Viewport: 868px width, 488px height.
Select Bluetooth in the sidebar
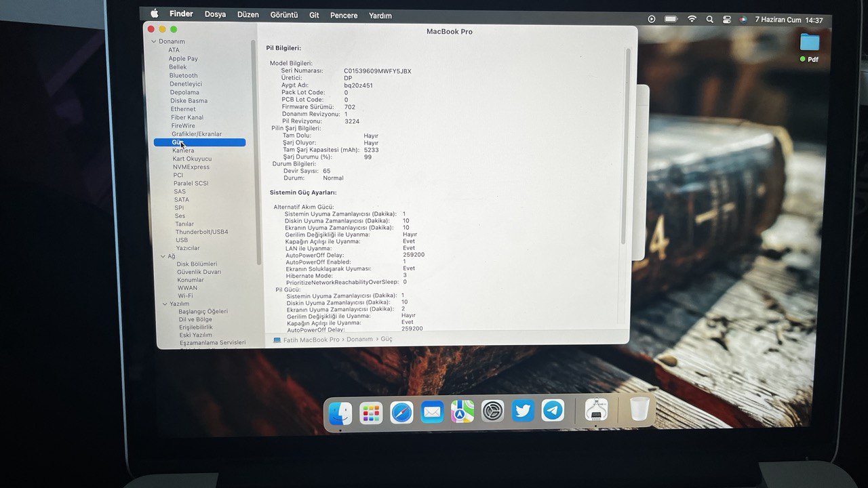click(184, 76)
